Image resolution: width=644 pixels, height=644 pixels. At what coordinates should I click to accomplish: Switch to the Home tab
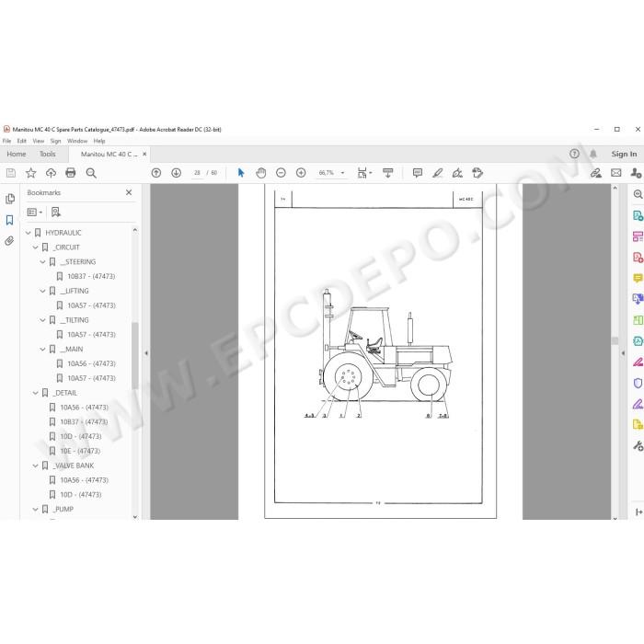tap(17, 154)
